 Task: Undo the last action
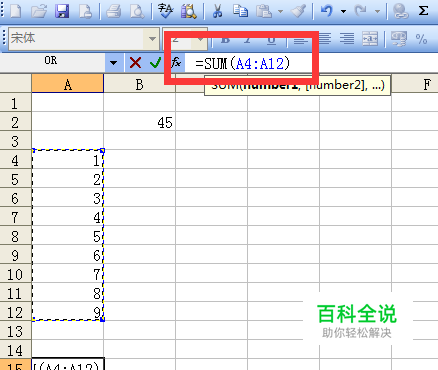click(x=327, y=11)
